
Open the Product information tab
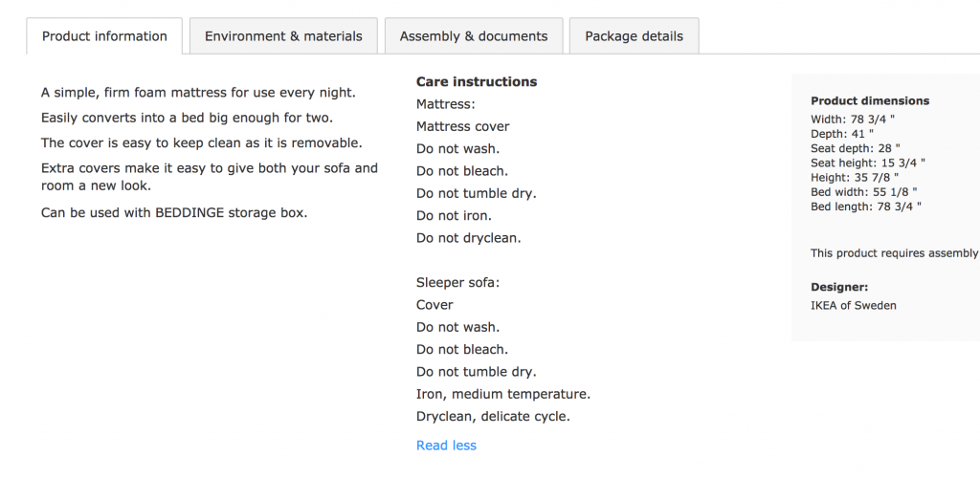click(x=104, y=36)
